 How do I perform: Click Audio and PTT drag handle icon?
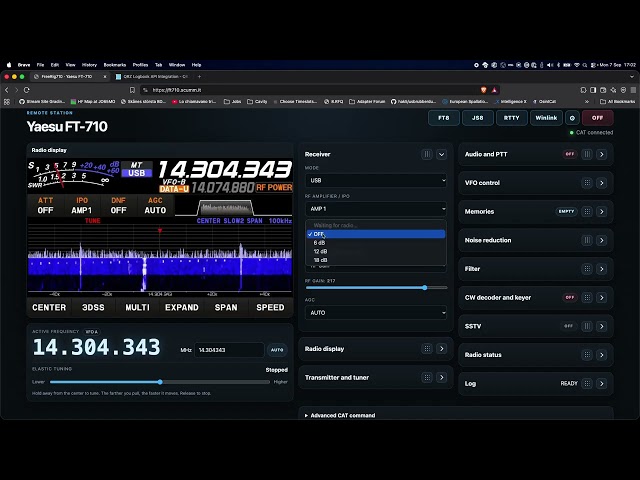click(587, 154)
